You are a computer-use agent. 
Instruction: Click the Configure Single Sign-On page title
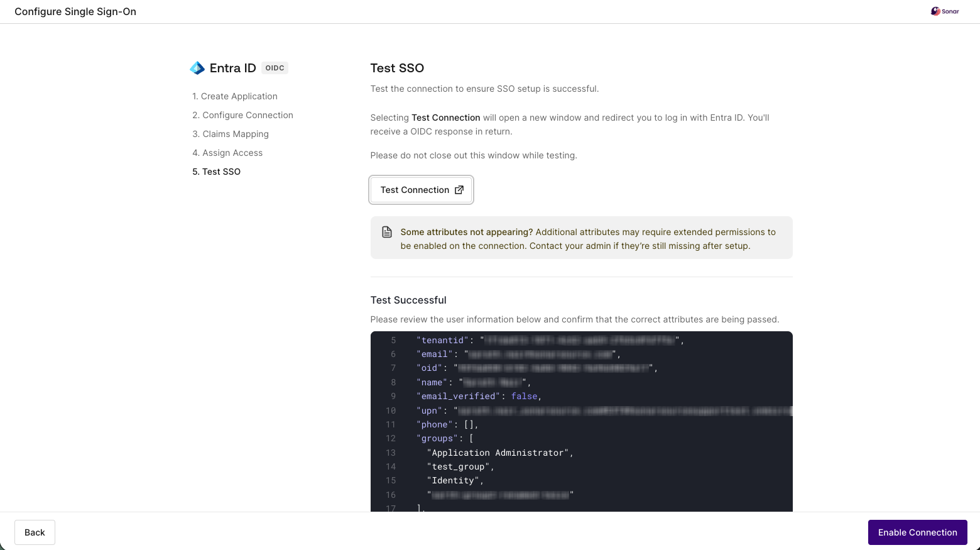click(75, 11)
